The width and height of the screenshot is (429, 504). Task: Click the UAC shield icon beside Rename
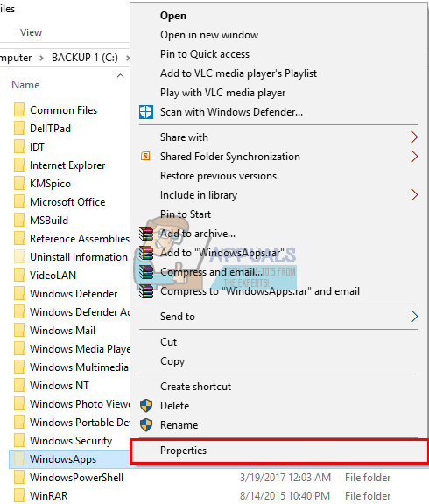point(146,425)
